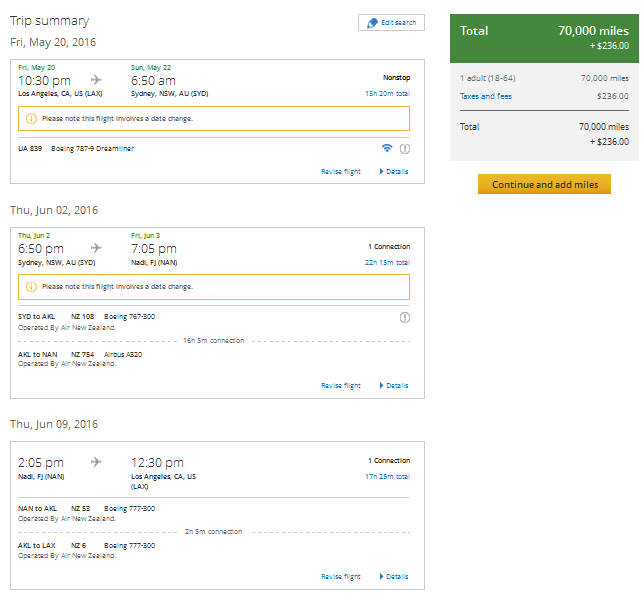The width and height of the screenshot is (643, 599).
Task: Click the Nonstop label
Action: pos(397,77)
